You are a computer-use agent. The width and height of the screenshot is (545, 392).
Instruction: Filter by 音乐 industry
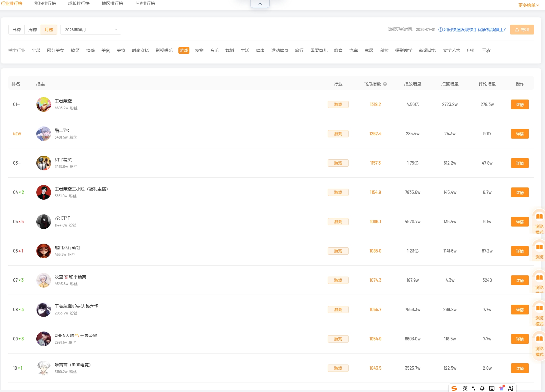point(214,50)
